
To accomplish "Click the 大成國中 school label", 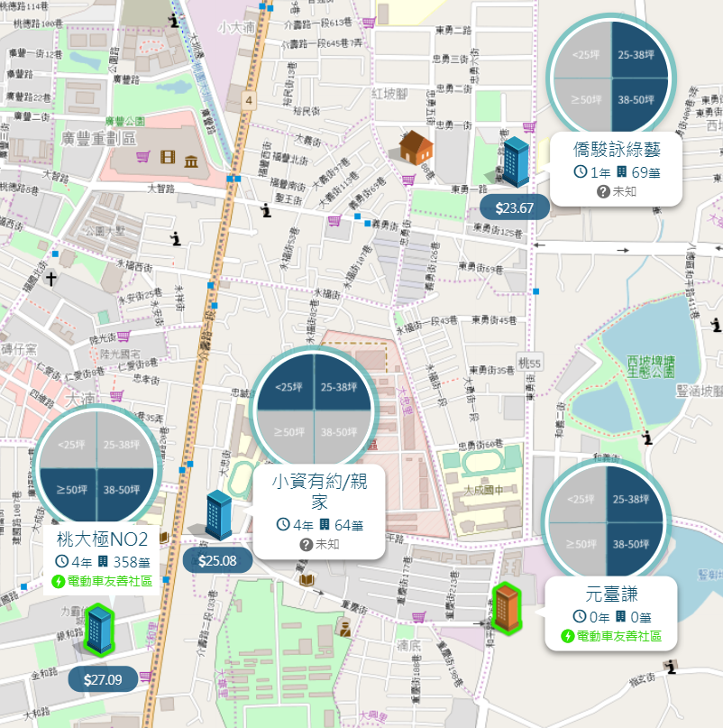I will point(483,490).
